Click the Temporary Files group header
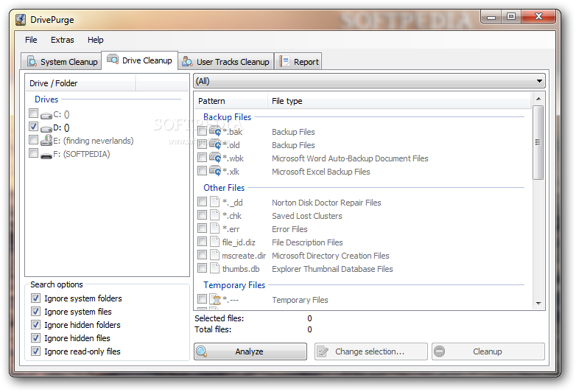This screenshot has width=576, height=392. pos(234,285)
